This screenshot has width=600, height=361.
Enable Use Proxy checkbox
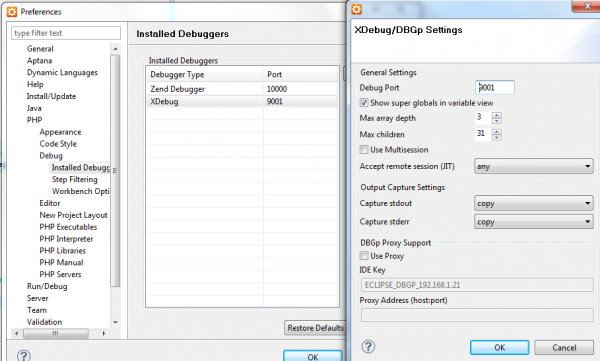[364, 255]
